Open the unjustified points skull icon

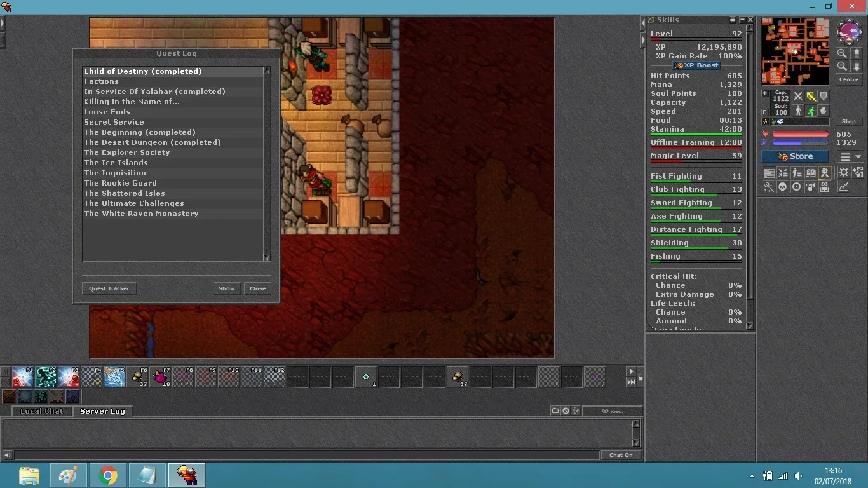click(x=783, y=187)
